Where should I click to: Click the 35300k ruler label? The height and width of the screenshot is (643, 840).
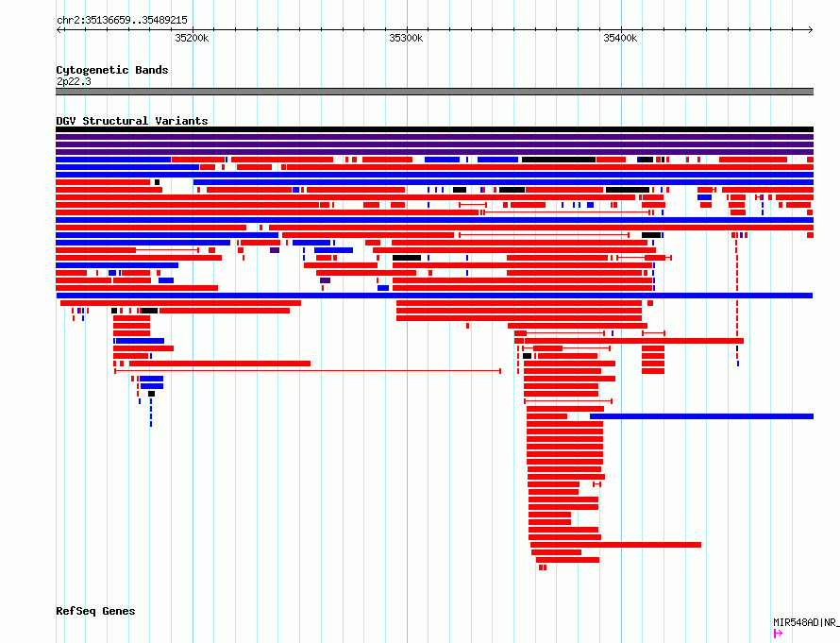tap(406, 38)
